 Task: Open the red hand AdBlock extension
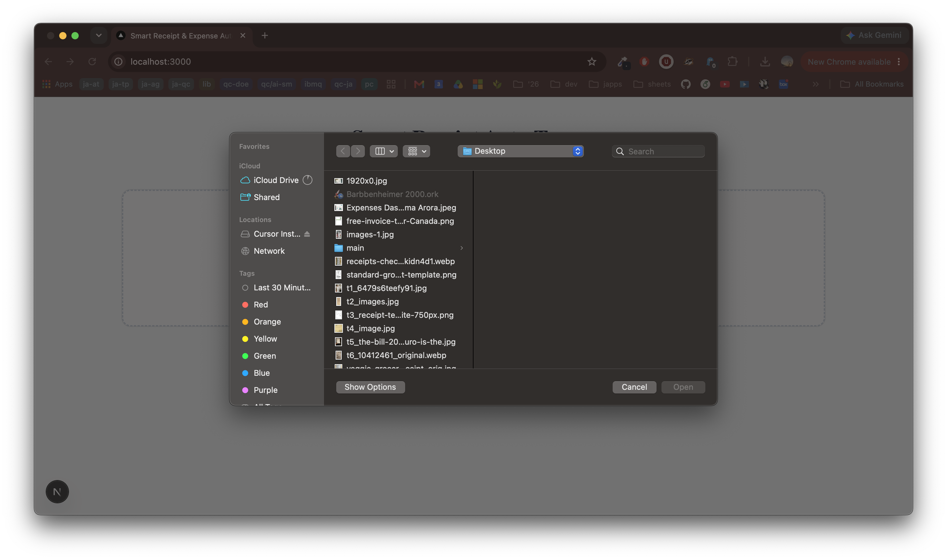[644, 62]
